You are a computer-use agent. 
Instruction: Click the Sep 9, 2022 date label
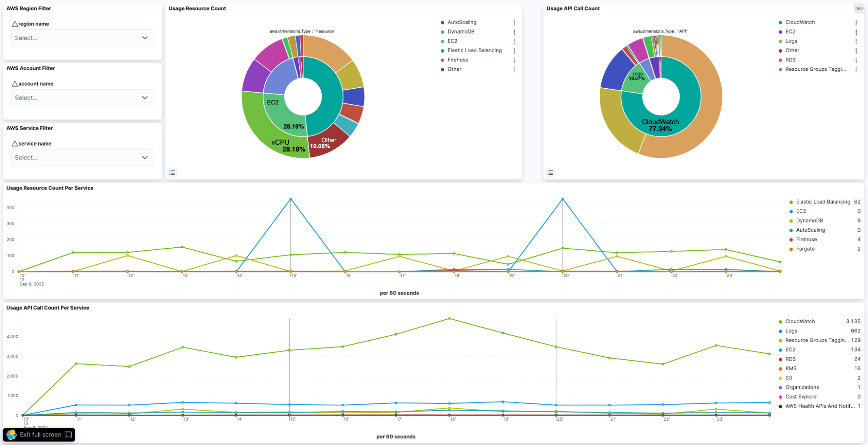point(32,284)
